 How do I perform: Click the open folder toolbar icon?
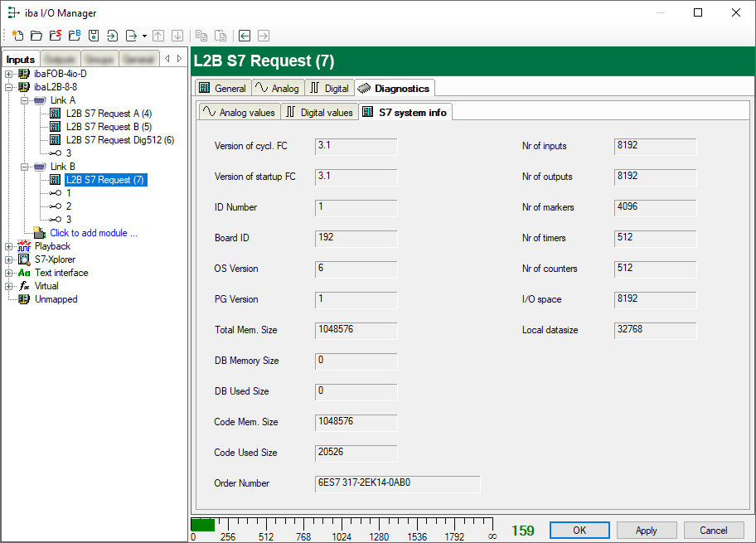coord(36,36)
